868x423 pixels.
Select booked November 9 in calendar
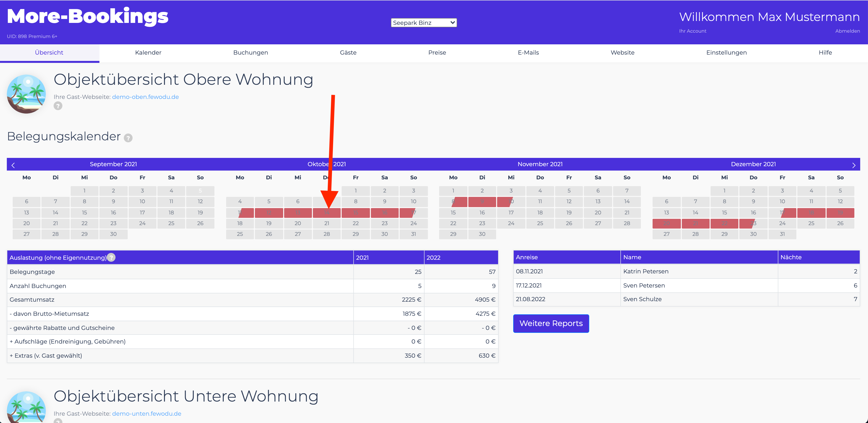click(x=482, y=202)
